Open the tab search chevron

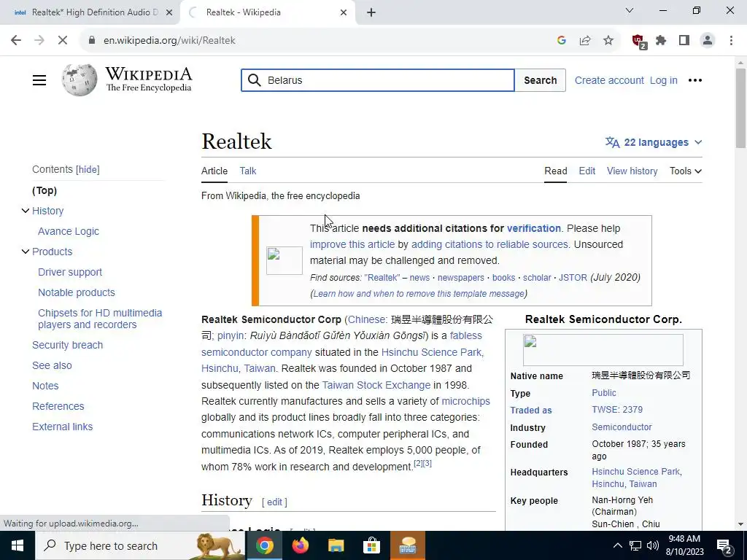(x=629, y=10)
